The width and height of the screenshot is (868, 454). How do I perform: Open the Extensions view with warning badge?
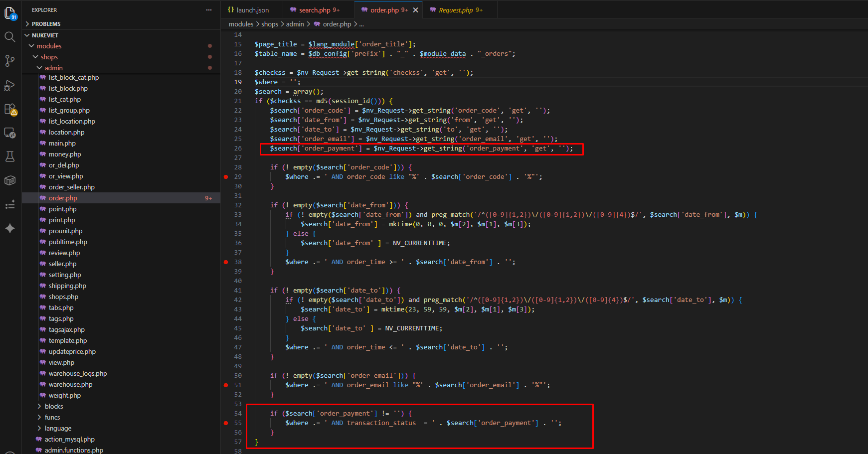click(10, 109)
